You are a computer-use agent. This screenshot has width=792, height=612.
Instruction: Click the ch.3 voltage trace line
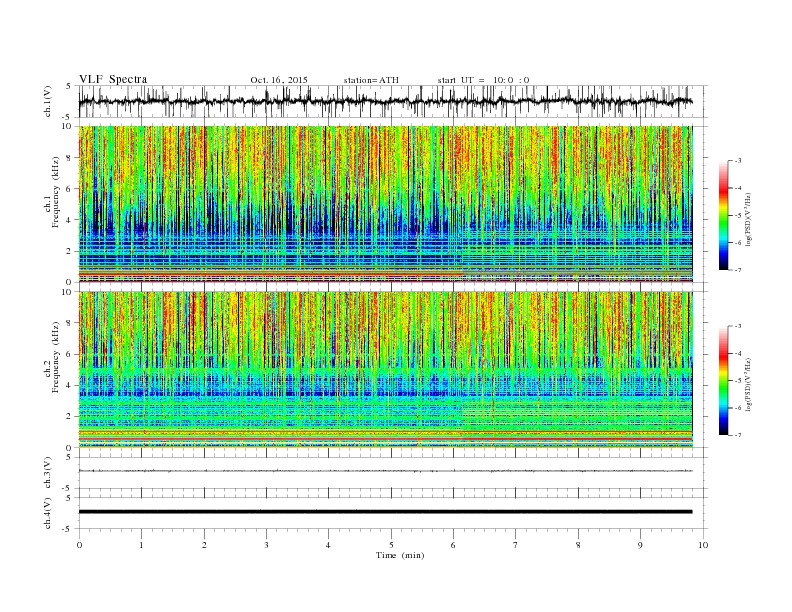tap(385, 471)
